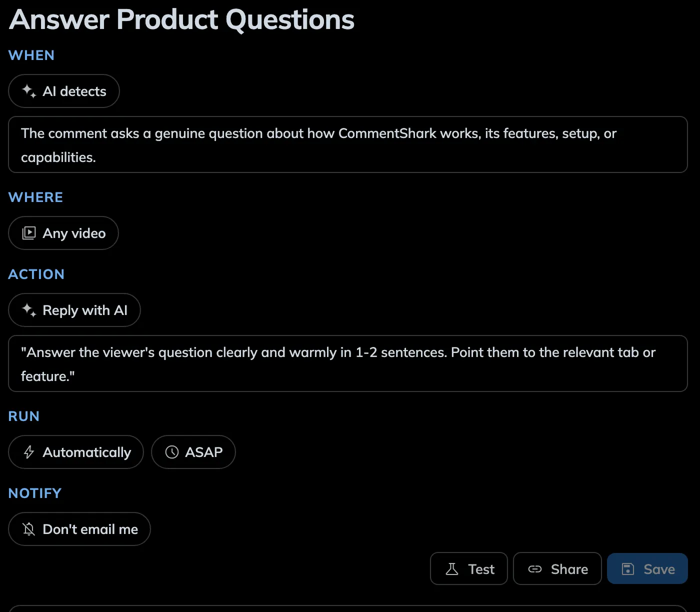Click the Test button

[x=469, y=568]
